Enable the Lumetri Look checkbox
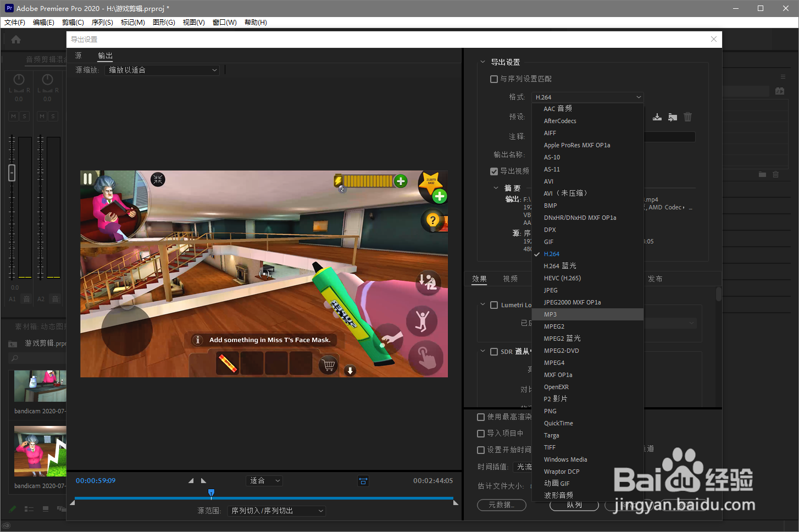The height and width of the screenshot is (532, 799). click(494, 305)
